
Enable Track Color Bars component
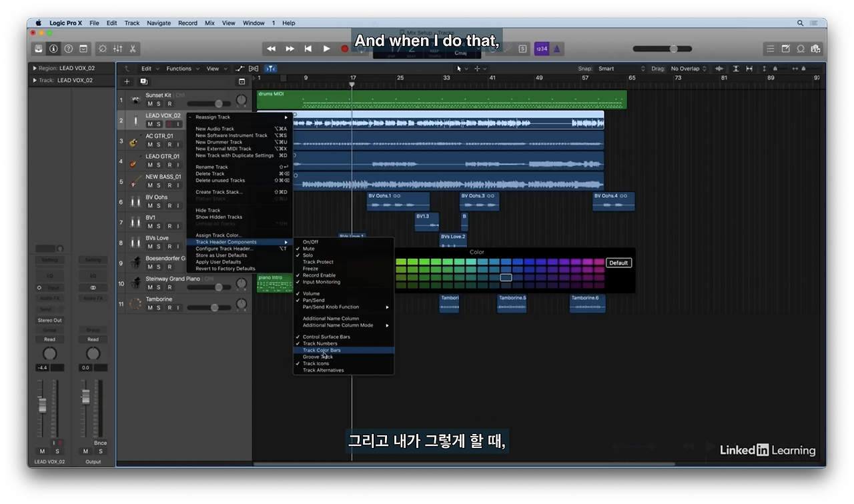click(344, 350)
